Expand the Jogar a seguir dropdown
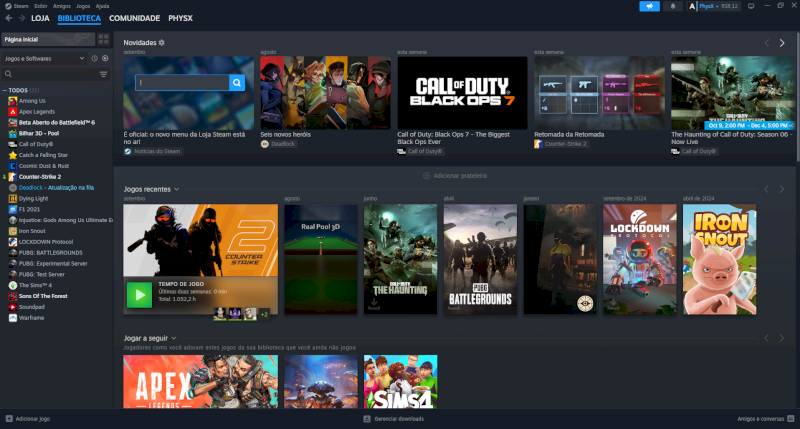Screen dimensions: 800x429 pyautogui.click(x=173, y=338)
